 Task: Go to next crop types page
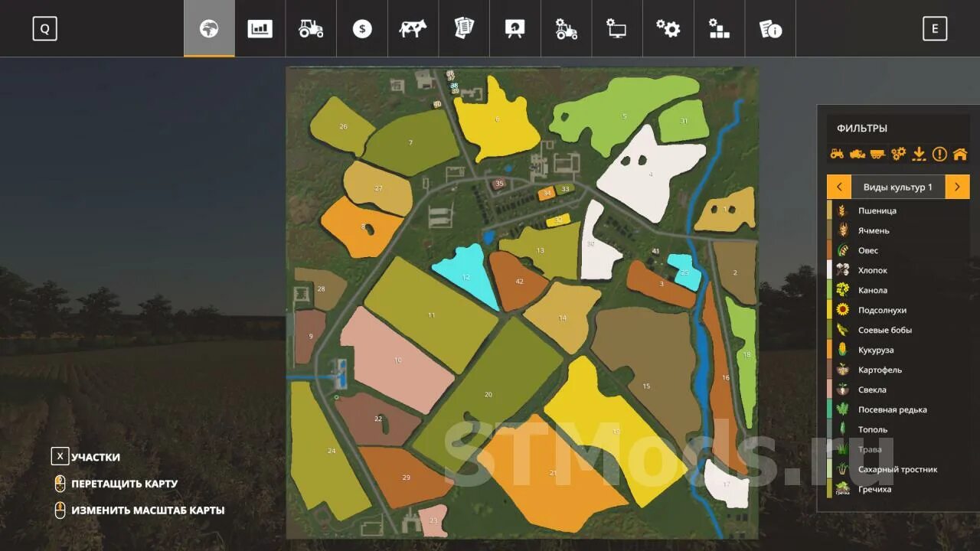pos(957,187)
